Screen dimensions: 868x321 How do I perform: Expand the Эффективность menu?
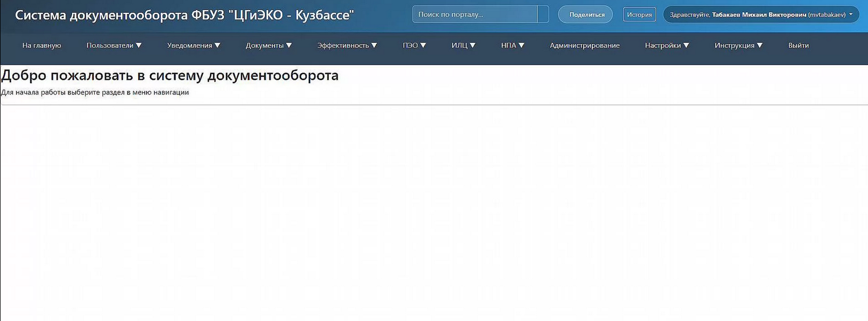tap(347, 45)
